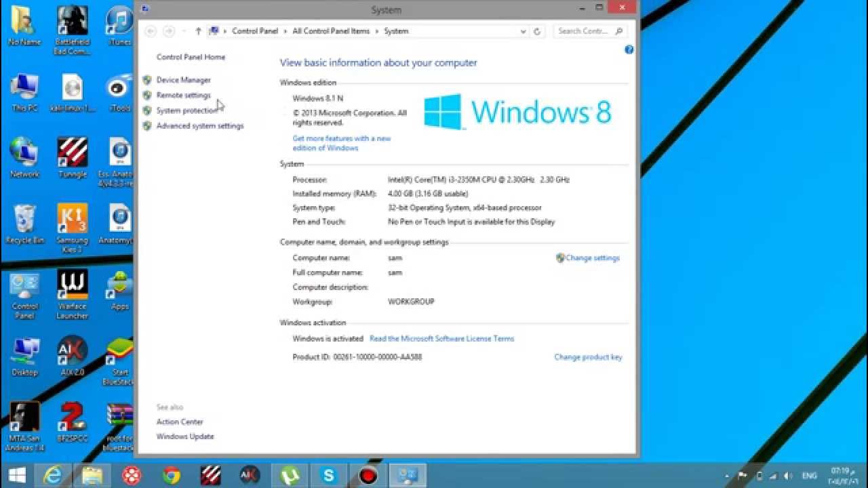868x488 pixels.
Task: Read the Microsoft Software License Terms
Action: coord(441,339)
